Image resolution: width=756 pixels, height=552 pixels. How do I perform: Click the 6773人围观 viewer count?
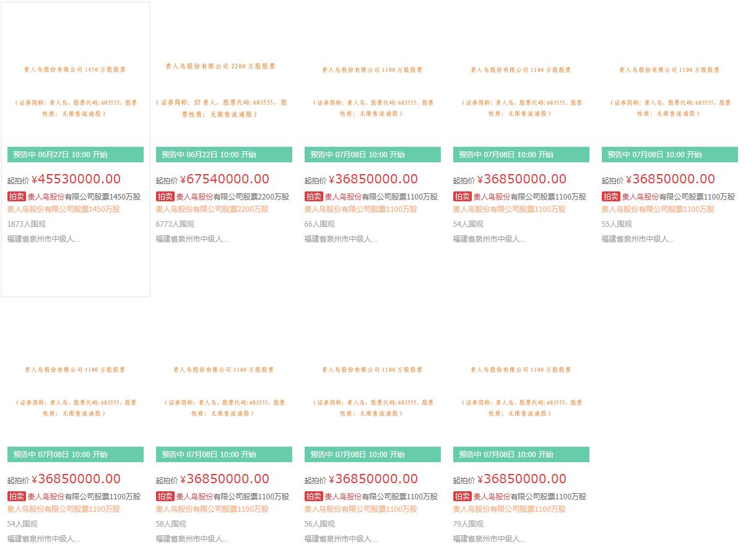175,224
